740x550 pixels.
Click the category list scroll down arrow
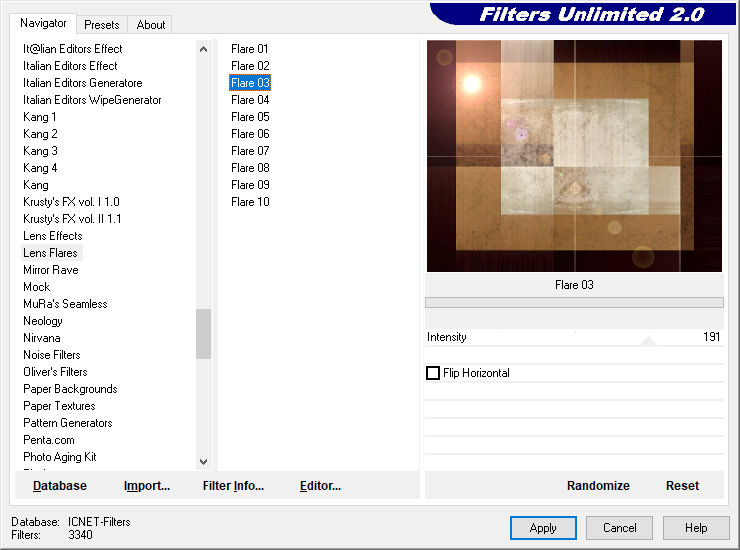pos(203,462)
